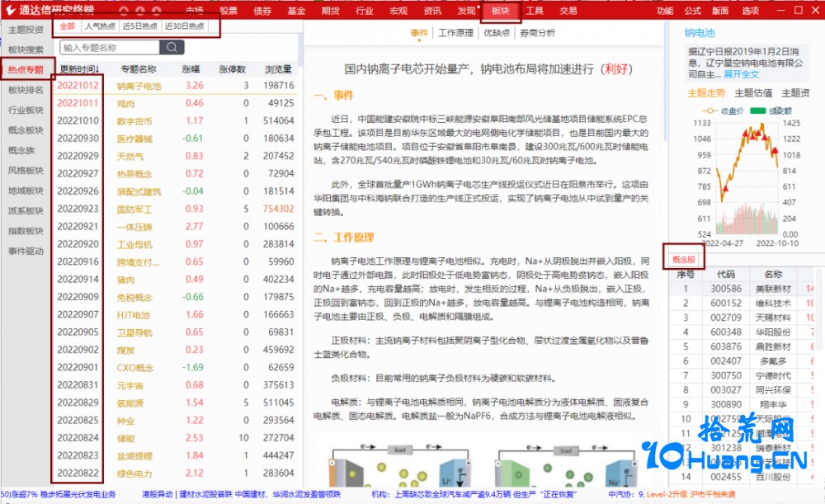Open 指数板块 in the sidebar

click(x=26, y=231)
